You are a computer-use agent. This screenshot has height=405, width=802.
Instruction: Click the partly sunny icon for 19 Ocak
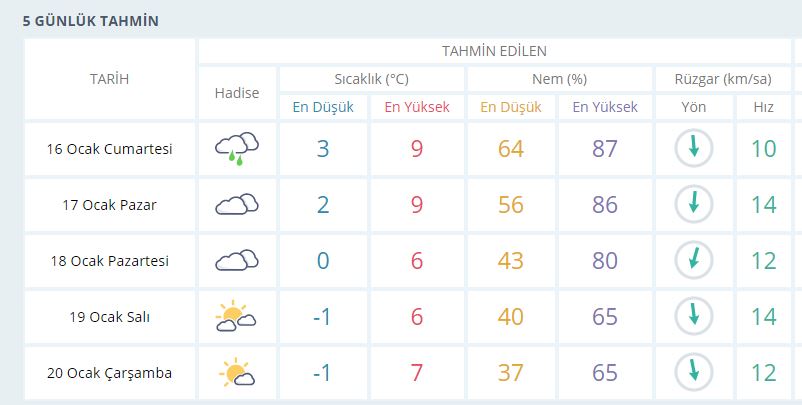237,317
